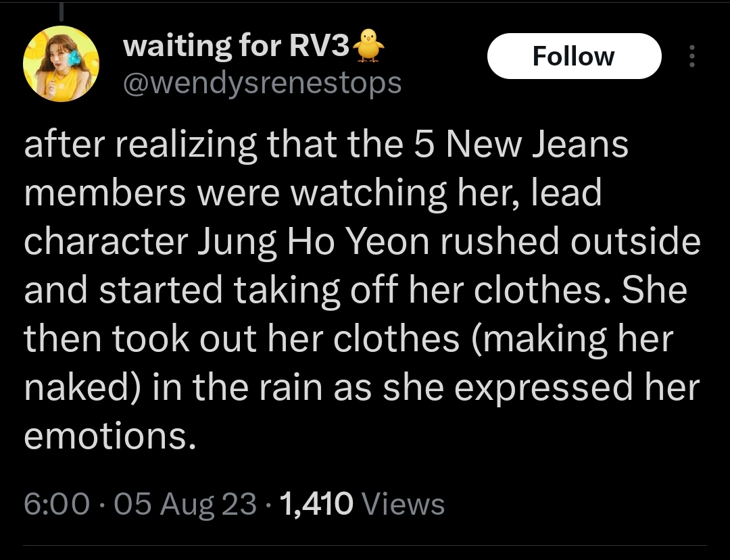Image resolution: width=730 pixels, height=560 pixels.
Task: Open the 6:00 timestamp of the tweet
Action: pos(57,504)
